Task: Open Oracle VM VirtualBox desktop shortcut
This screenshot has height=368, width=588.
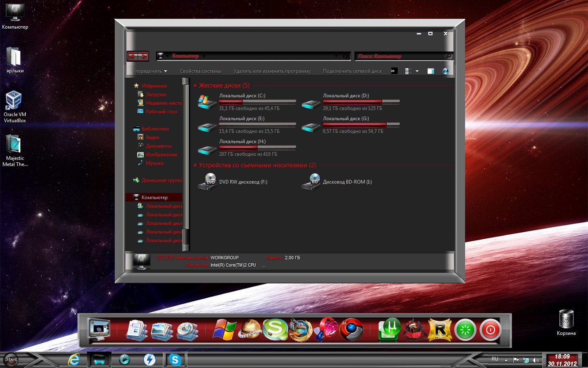Action: (x=14, y=106)
